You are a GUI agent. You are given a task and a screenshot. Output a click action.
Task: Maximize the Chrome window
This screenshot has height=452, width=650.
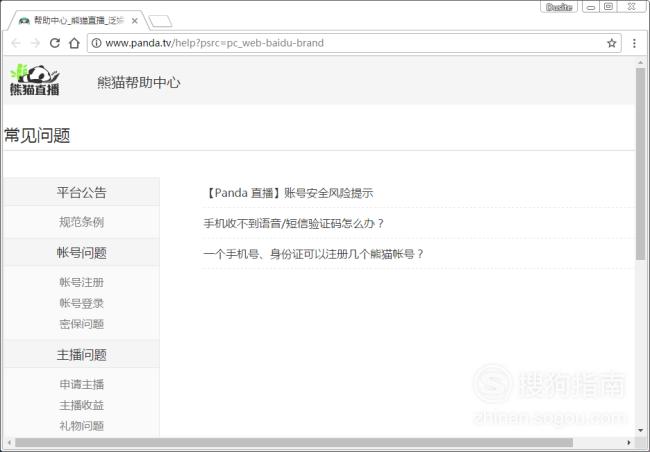click(609, 7)
